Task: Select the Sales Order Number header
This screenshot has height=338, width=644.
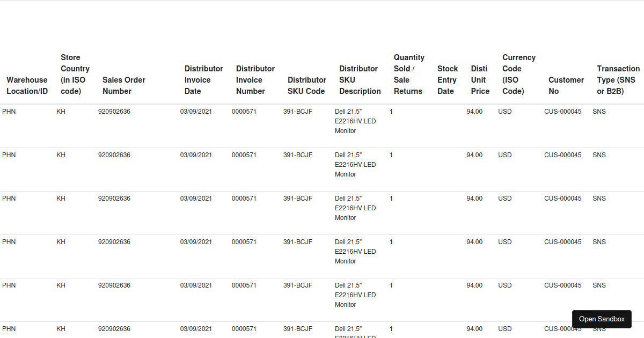Action: point(124,85)
